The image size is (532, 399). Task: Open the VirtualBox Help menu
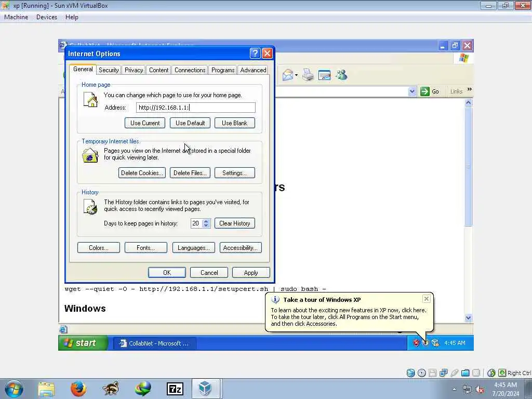pos(72,17)
